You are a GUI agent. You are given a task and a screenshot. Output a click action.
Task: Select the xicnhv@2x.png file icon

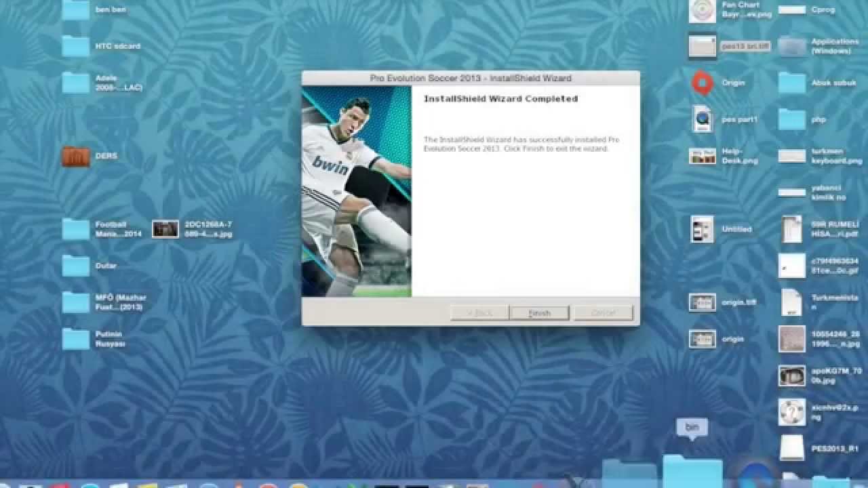tap(792, 412)
